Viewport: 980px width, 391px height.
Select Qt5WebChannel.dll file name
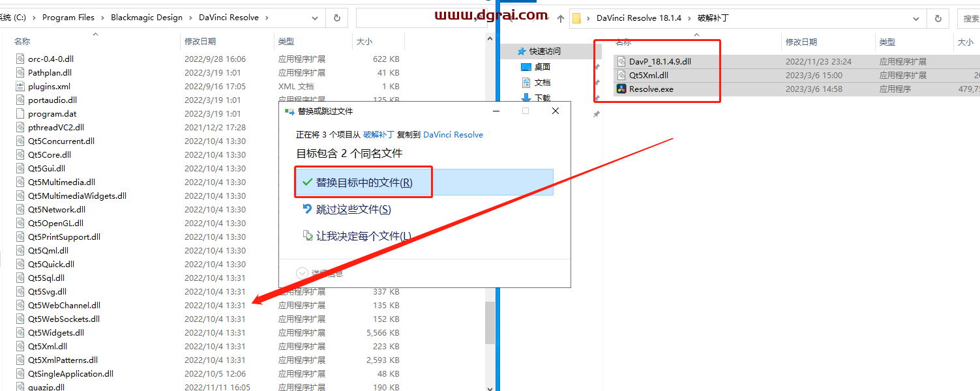[64, 305]
